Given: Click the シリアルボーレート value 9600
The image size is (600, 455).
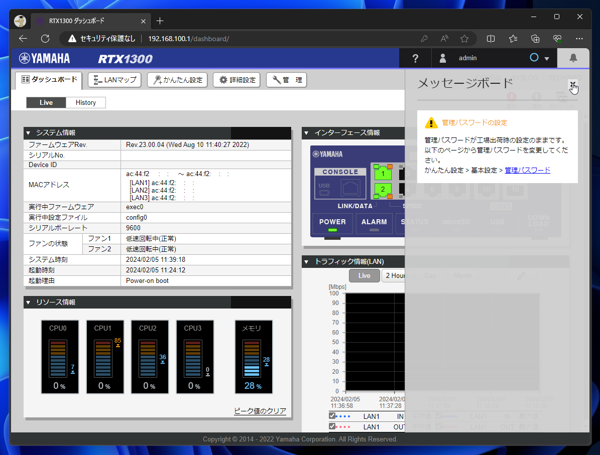Looking at the screenshot, I should [133, 228].
